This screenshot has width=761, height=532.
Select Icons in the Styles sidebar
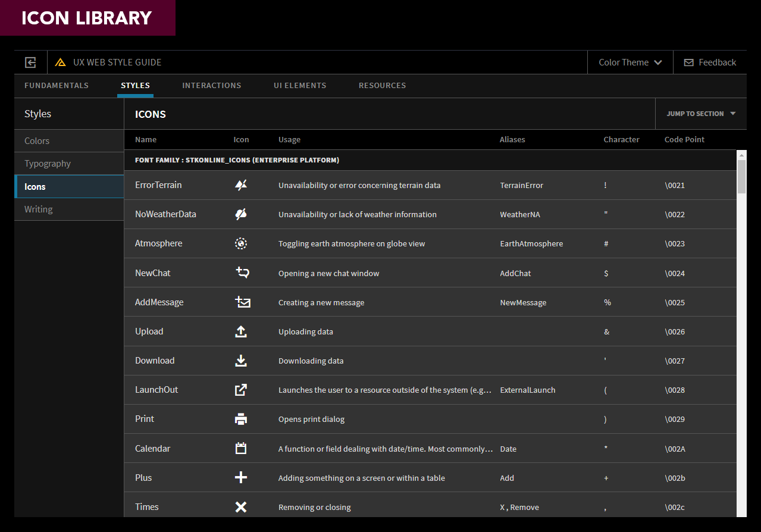click(69, 186)
